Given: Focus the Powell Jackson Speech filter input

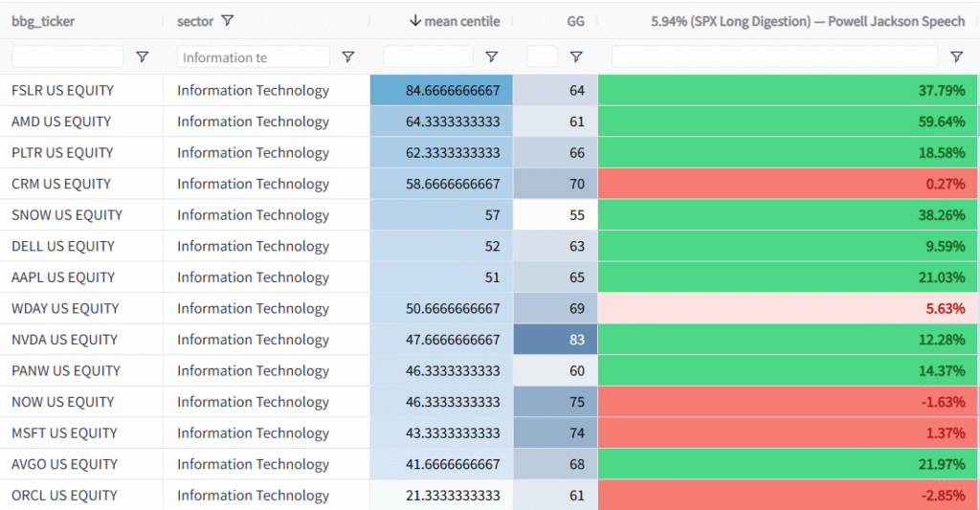Looking at the screenshot, I should click(774, 57).
